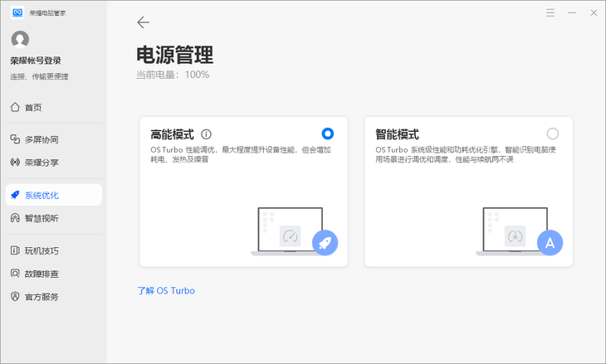Click 荣耀帐号登录 to sign in
Image resolution: width=606 pixels, height=364 pixels.
[x=36, y=61]
